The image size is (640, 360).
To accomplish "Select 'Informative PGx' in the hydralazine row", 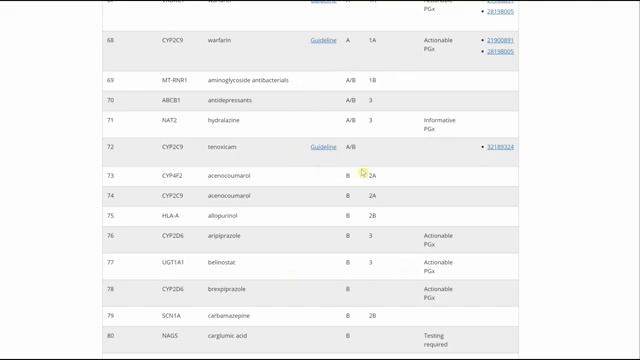I will [439, 124].
